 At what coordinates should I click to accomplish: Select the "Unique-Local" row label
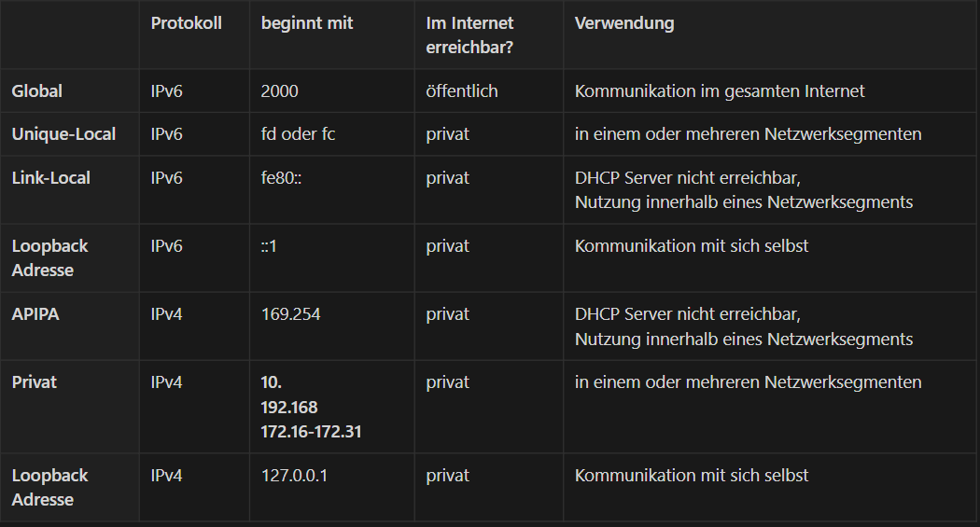tap(63, 134)
